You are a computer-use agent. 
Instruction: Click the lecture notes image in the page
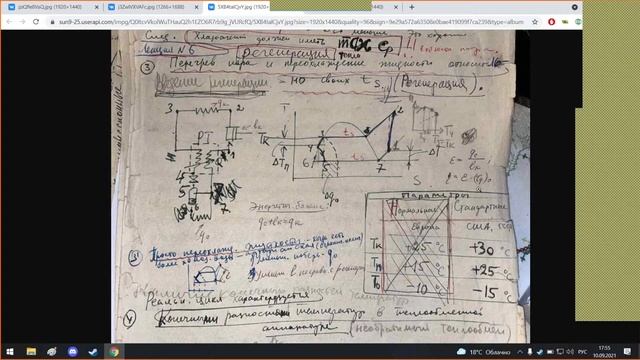tap(320, 187)
